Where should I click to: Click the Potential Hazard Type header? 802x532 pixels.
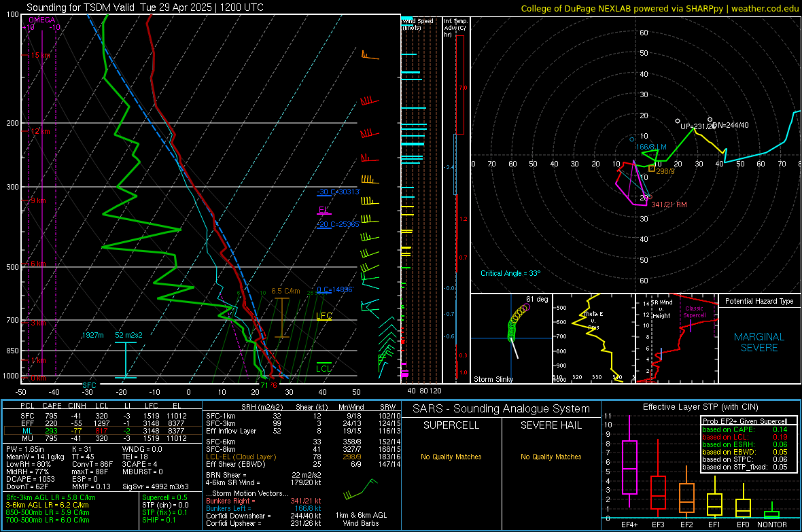coord(759,301)
